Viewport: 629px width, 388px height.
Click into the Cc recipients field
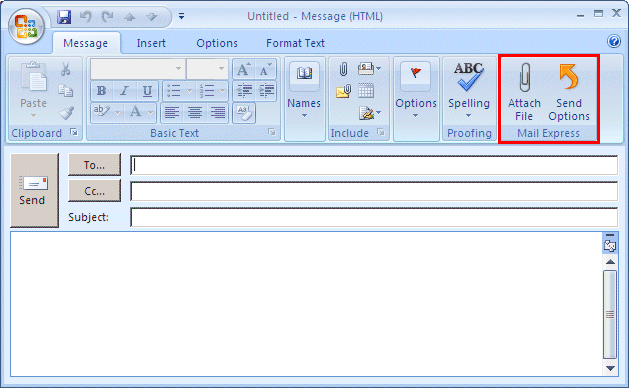coord(374,191)
